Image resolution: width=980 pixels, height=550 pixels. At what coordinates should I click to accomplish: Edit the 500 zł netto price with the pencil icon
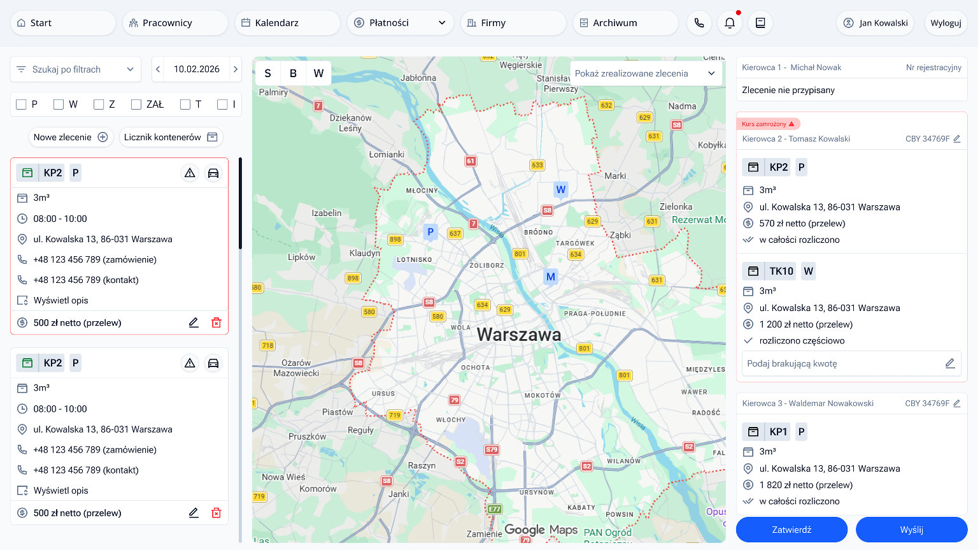tap(194, 322)
